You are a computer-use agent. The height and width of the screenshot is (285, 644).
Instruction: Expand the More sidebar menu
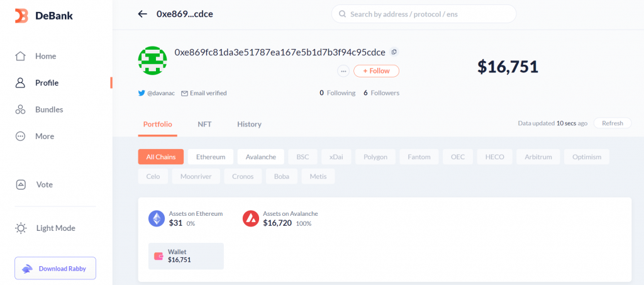44,136
